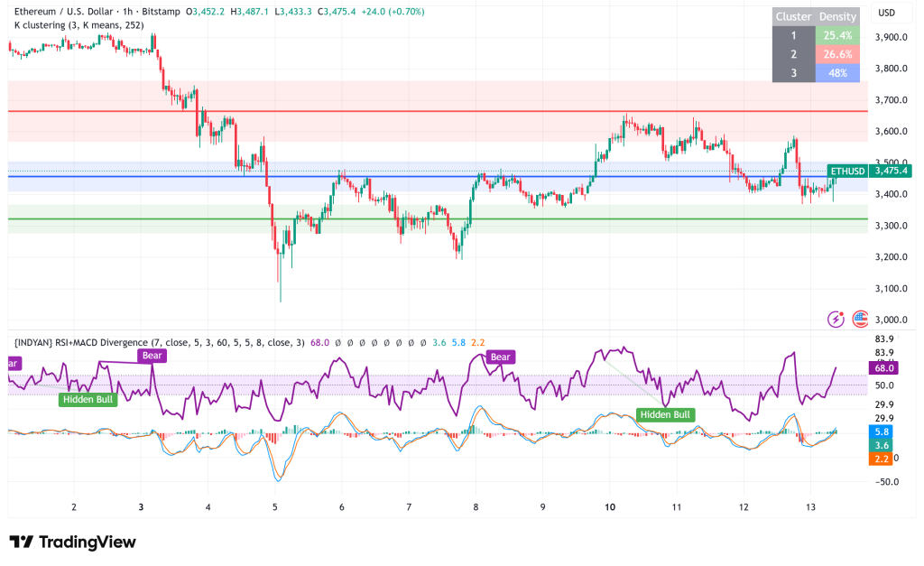
Task: Click the date label 10 on time axis
Action: click(x=609, y=508)
